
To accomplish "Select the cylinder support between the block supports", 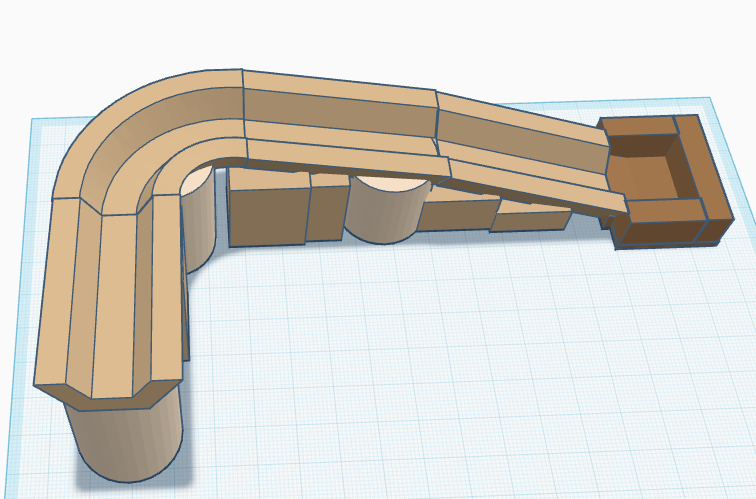I will tap(386, 212).
